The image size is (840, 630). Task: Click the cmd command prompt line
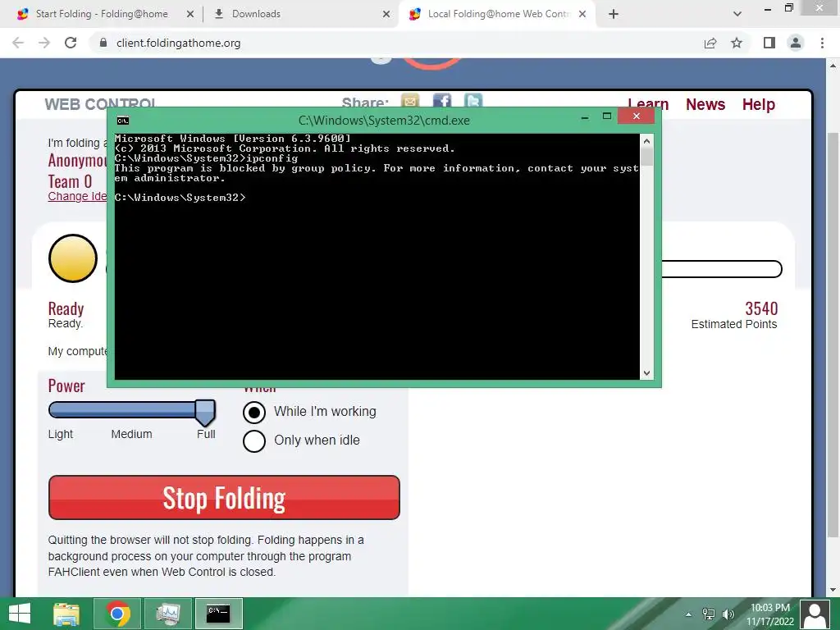click(x=180, y=198)
